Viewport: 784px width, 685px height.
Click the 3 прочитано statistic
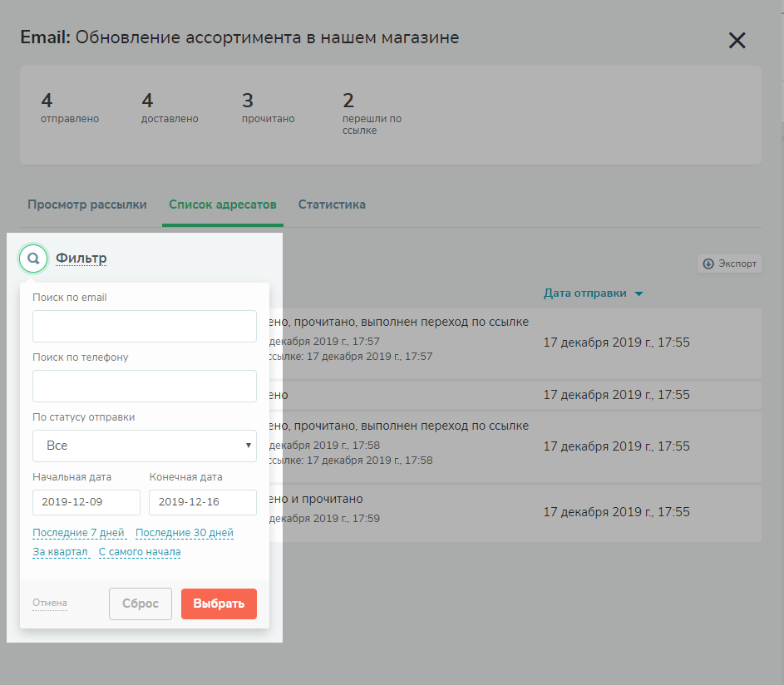click(x=268, y=107)
